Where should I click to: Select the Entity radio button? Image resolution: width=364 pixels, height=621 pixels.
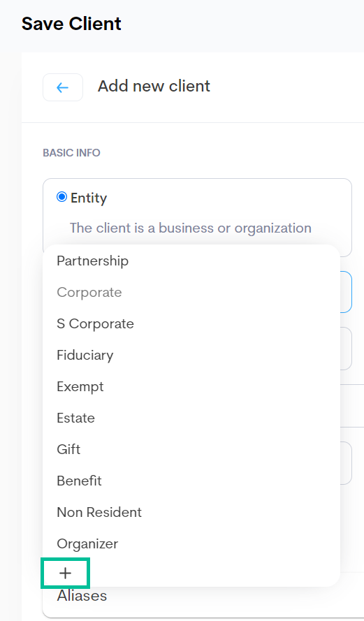61,197
